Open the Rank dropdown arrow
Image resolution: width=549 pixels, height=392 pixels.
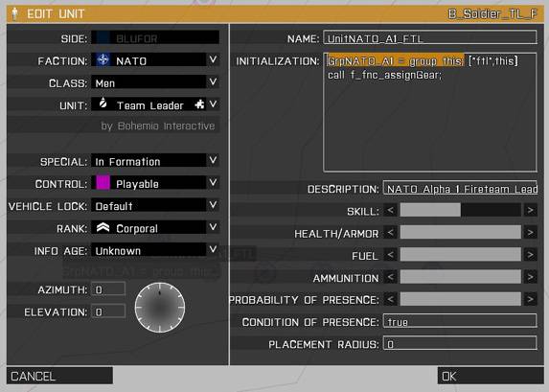pos(213,227)
